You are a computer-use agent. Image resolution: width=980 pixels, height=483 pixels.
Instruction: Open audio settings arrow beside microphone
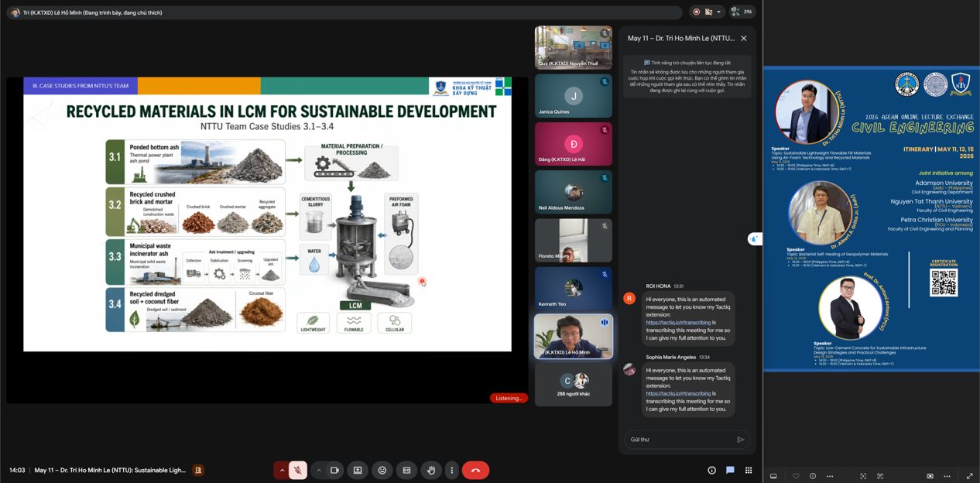coord(281,470)
